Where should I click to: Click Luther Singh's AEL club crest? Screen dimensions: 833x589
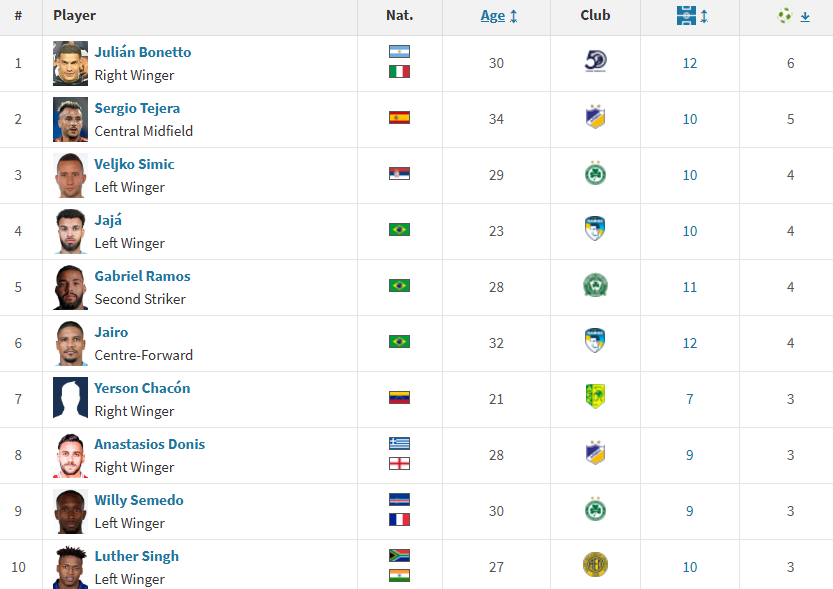click(x=596, y=565)
